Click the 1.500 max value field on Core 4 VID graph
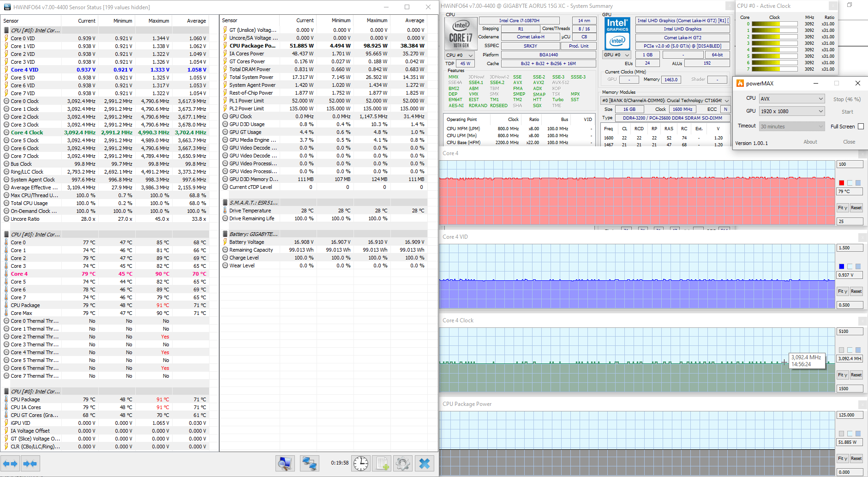868x477 pixels. (849, 248)
